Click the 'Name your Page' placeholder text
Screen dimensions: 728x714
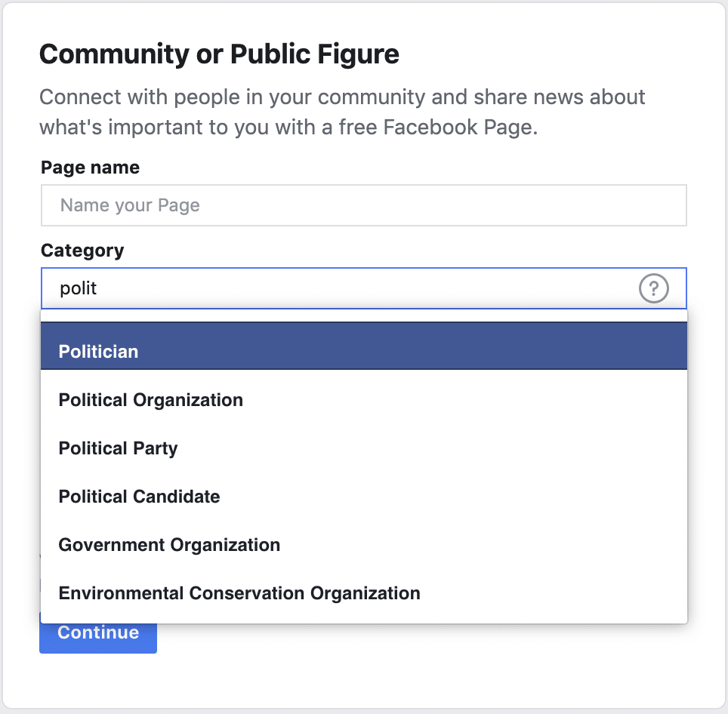click(130, 205)
